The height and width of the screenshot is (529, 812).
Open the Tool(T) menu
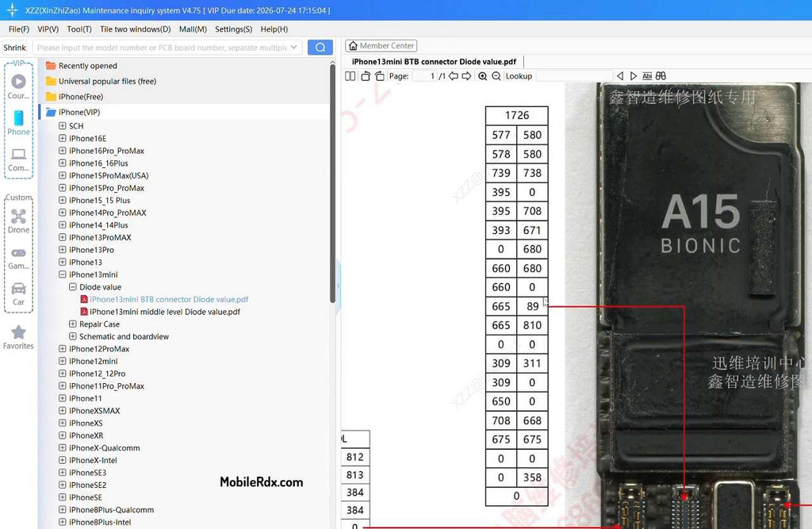pos(79,29)
